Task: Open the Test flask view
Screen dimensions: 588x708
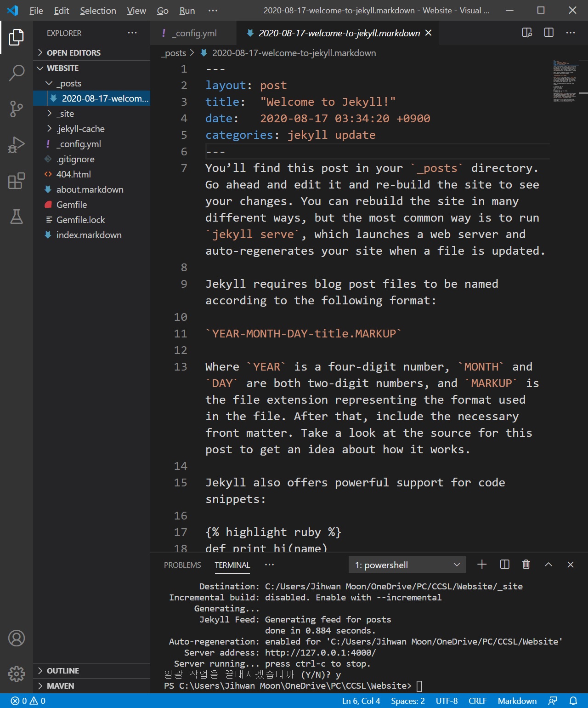Action: coord(17,217)
